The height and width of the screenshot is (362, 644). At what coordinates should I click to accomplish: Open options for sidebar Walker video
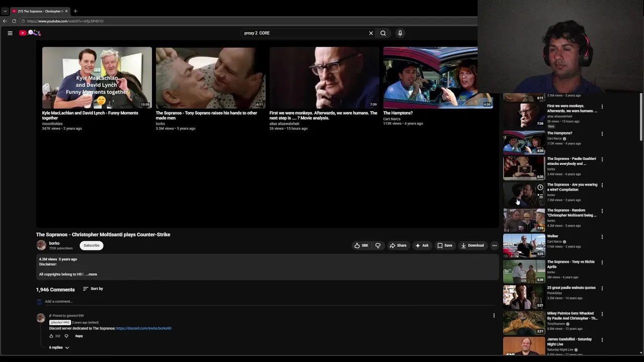tap(602, 237)
